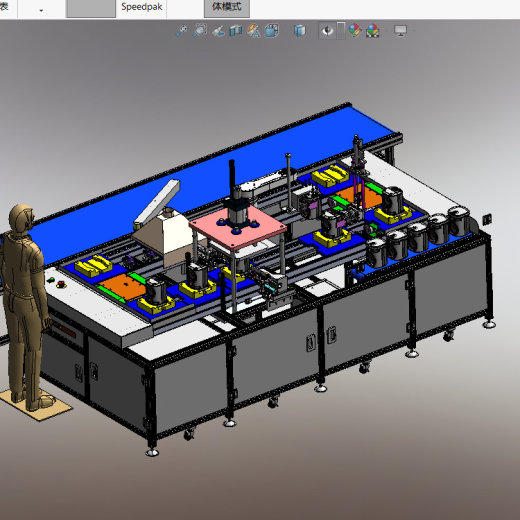The height and width of the screenshot is (520, 520).
Task: Click the grey highlighted ribbon button left of Speedpak
Action: [x=91, y=8]
